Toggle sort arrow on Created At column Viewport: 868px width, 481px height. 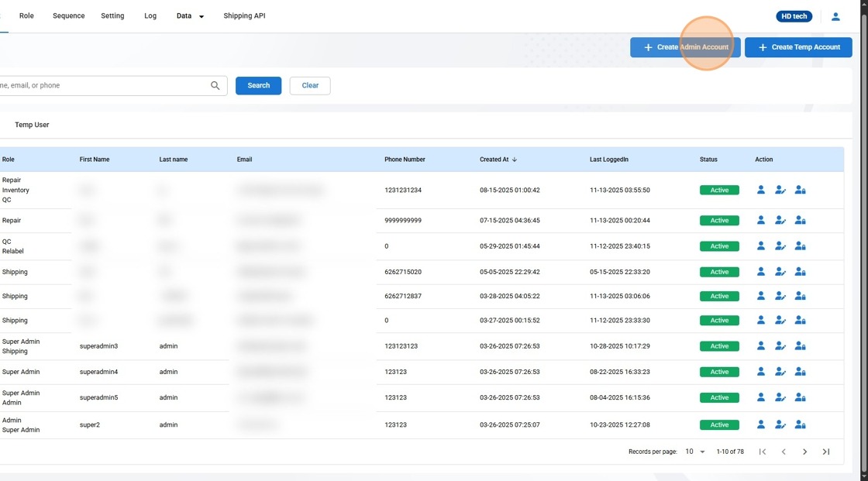[515, 160]
